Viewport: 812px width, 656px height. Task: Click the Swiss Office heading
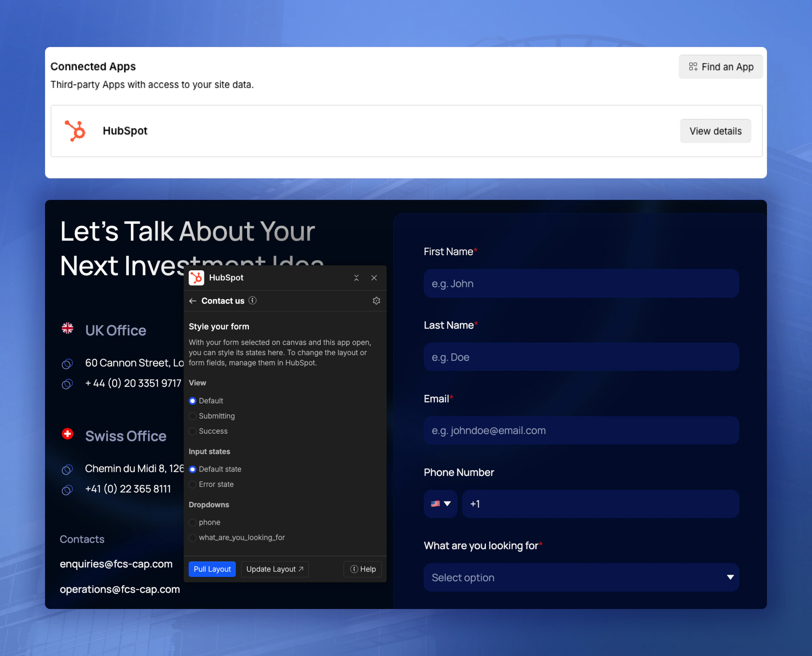point(126,436)
